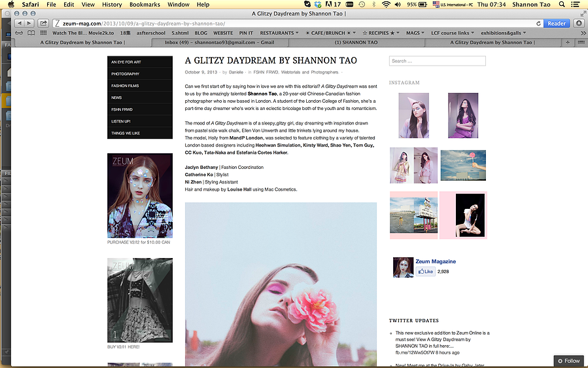Screen dimensions: 588x368
Task: Click the address bar URL
Action: (x=144, y=24)
